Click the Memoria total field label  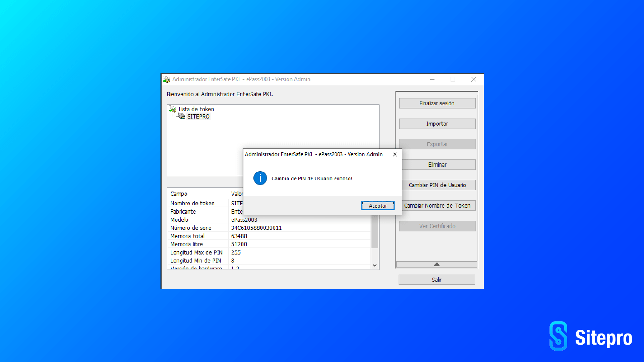point(187,236)
